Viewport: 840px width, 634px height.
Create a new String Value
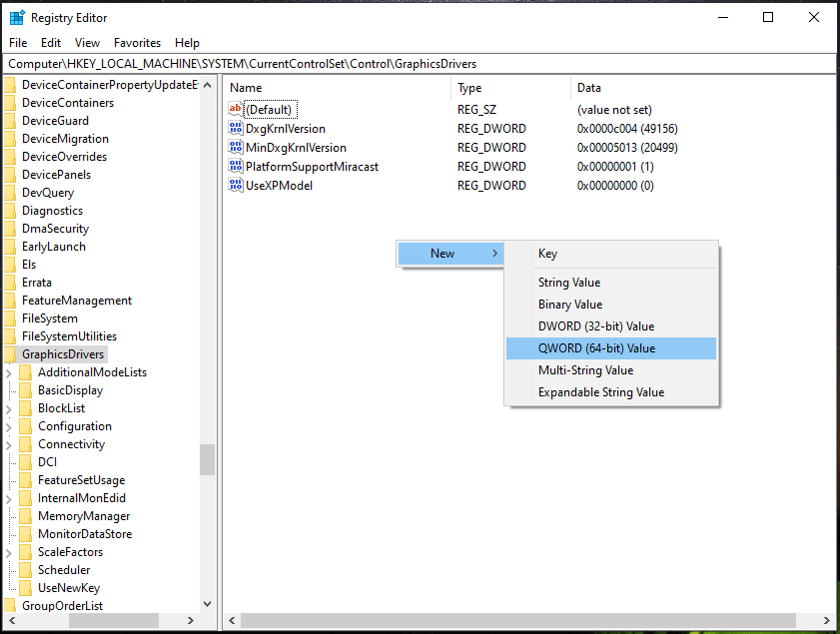coord(569,283)
